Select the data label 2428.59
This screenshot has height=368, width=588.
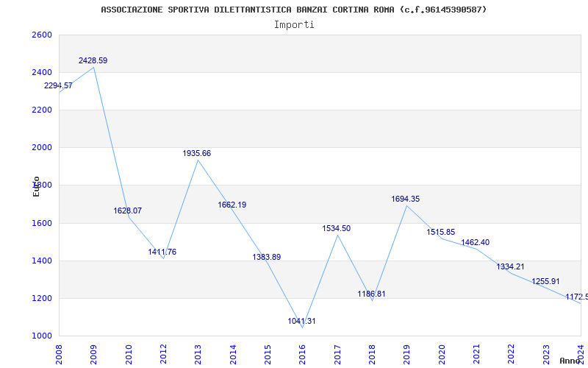pos(93,60)
